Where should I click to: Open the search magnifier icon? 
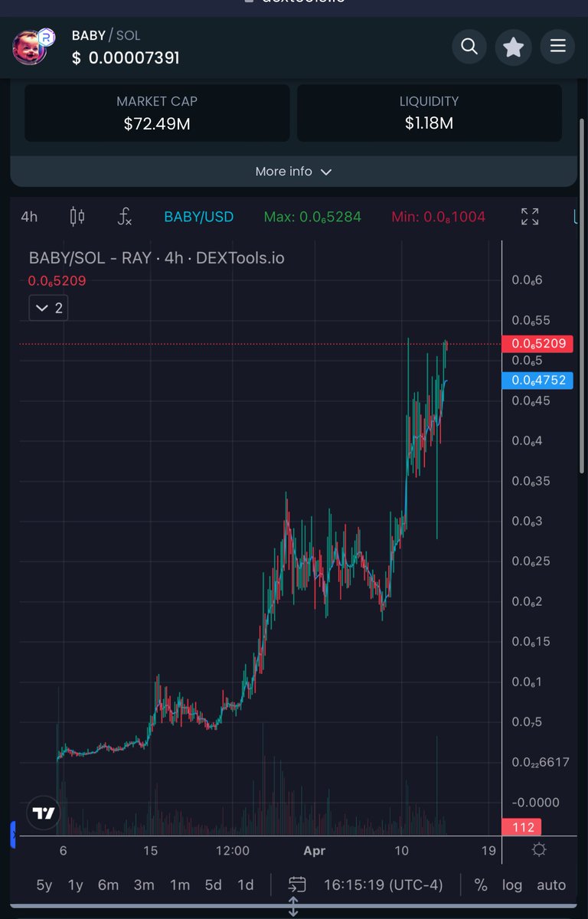coord(469,47)
